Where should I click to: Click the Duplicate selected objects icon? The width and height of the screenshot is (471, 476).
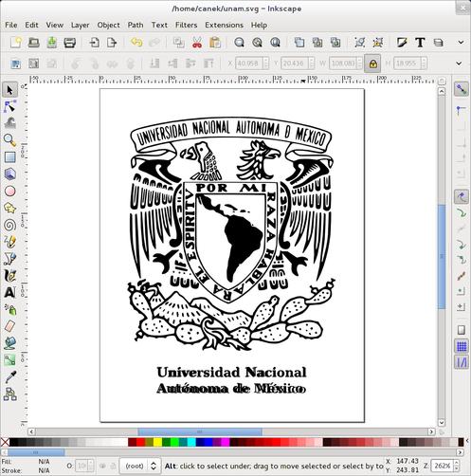point(299,42)
